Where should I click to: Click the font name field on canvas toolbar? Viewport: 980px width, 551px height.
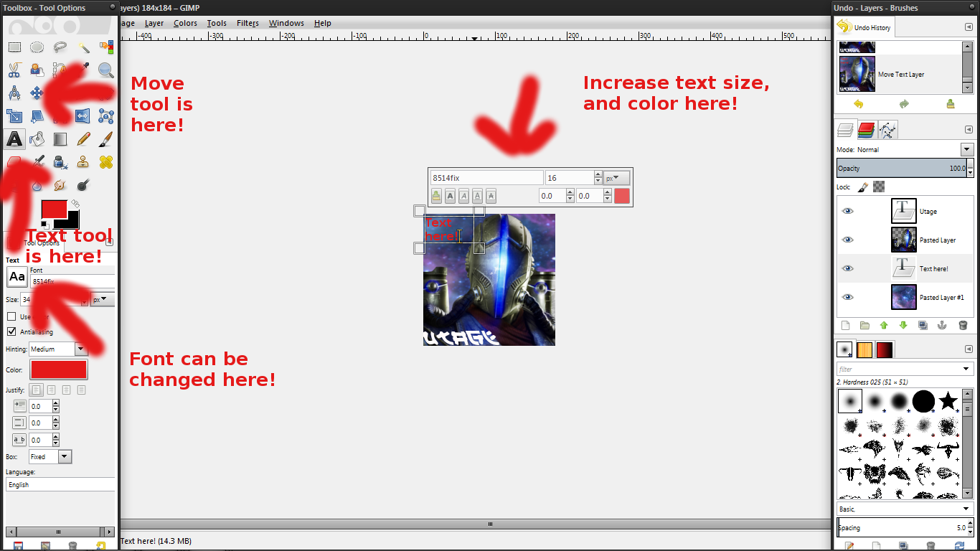point(487,178)
